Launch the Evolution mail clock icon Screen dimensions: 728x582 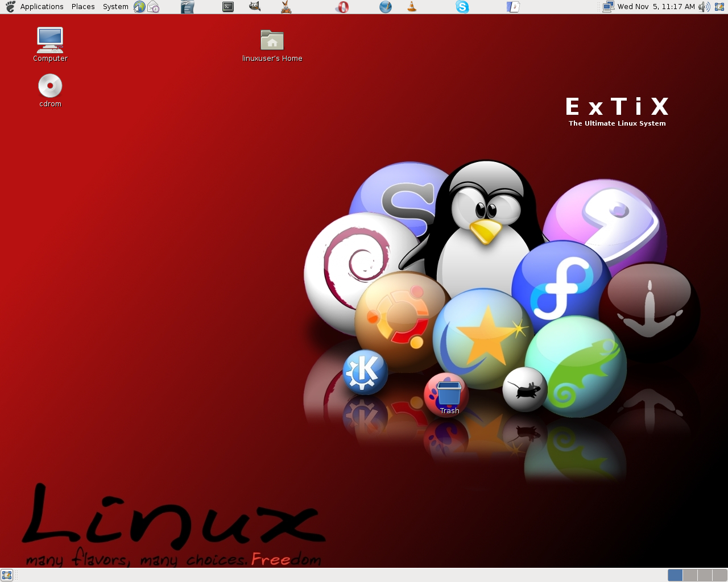(x=154, y=7)
